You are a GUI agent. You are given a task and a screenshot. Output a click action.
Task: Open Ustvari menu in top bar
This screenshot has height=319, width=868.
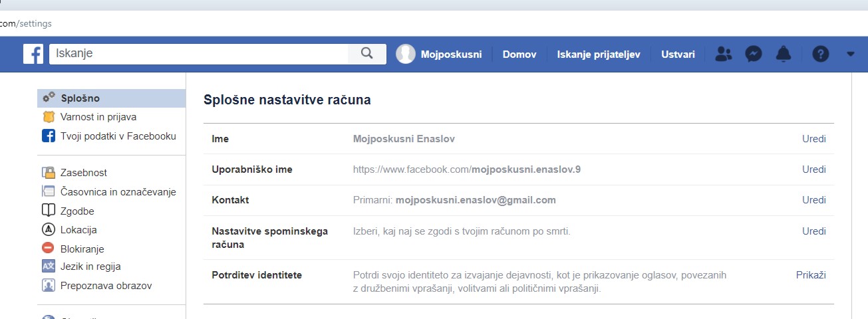tap(678, 54)
